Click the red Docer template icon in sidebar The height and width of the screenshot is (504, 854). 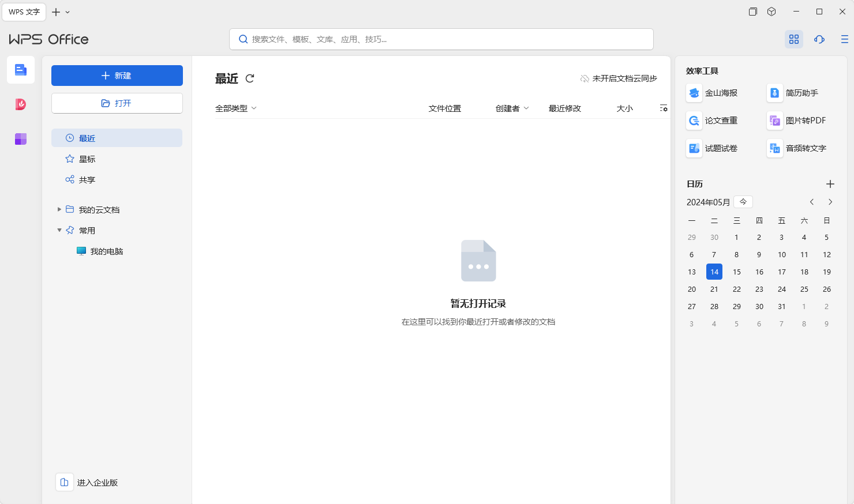21,104
